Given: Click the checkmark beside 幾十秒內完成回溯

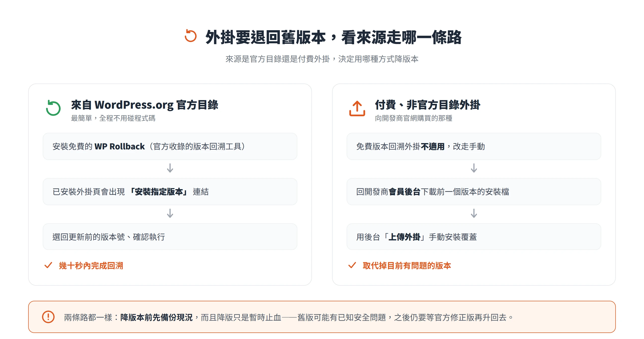Looking at the screenshot, I should [x=48, y=265].
